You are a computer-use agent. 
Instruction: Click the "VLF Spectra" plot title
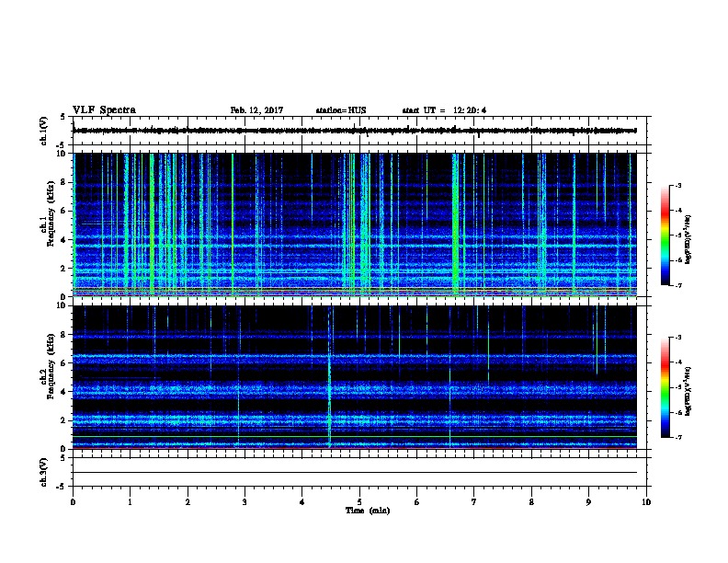104,110
